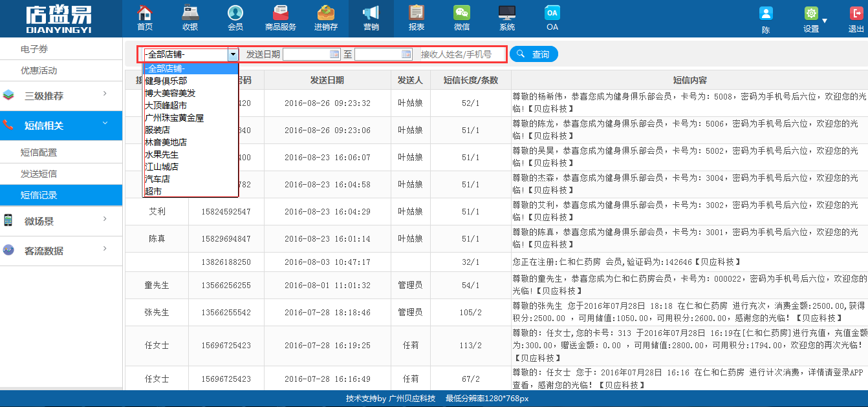Open 短信配置 sidebar menu item

[61, 152]
